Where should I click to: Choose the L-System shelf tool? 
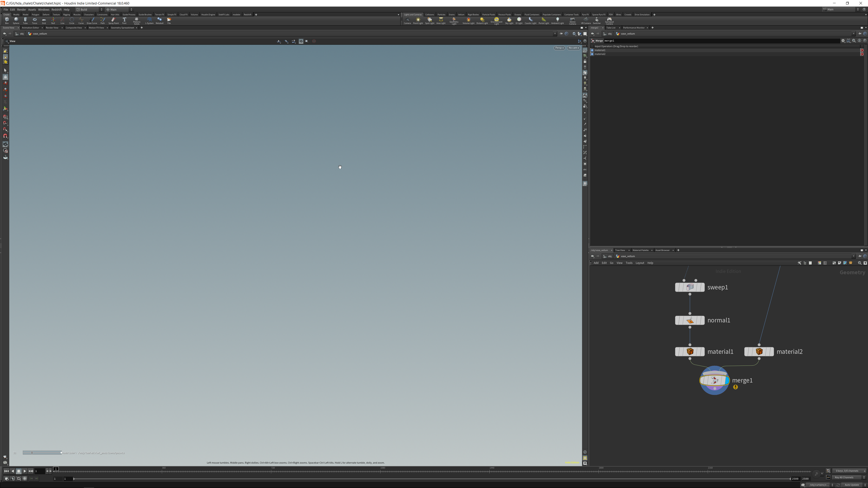click(149, 21)
